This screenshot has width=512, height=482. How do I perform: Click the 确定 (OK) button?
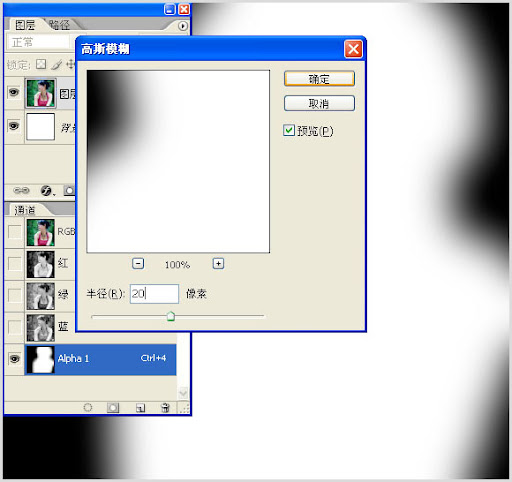tap(319, 79)
